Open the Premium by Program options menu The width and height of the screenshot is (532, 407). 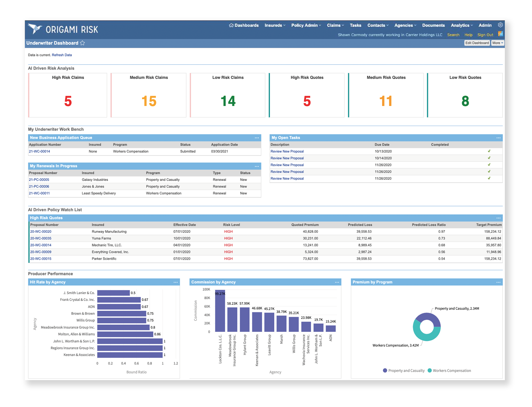(x=499, y=282)
